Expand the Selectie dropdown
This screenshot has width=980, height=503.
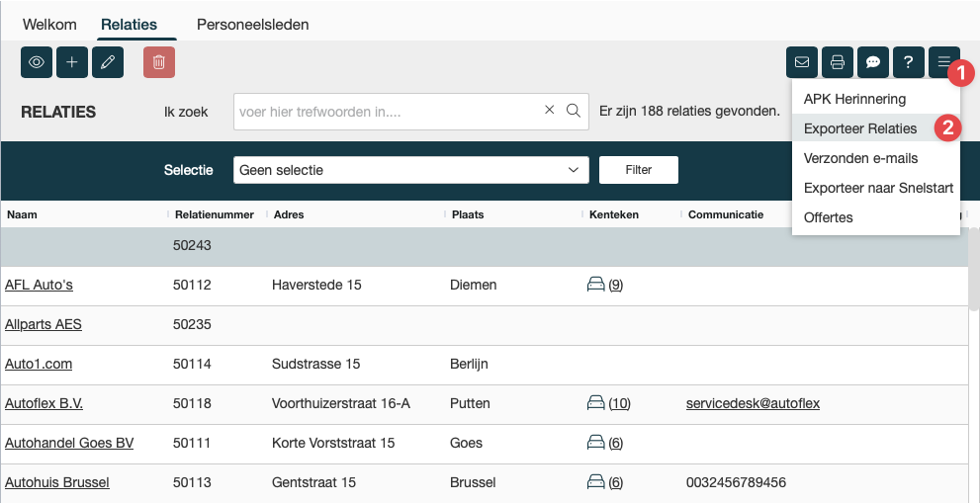tap(410, 170)
